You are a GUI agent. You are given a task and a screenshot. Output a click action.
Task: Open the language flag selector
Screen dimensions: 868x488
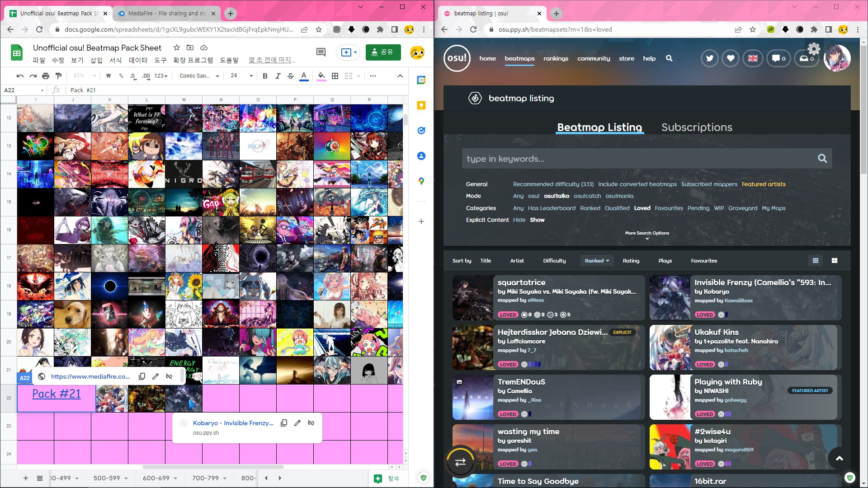point(753,58)
